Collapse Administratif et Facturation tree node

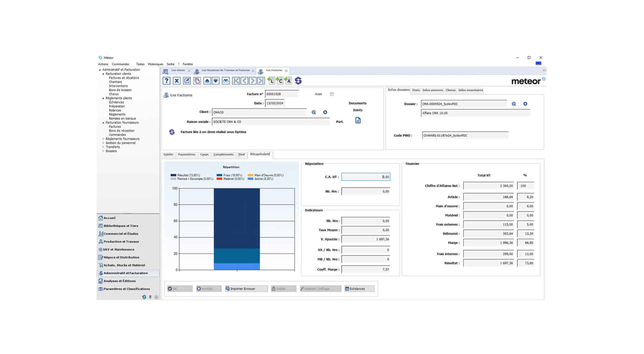pos(100,70)
